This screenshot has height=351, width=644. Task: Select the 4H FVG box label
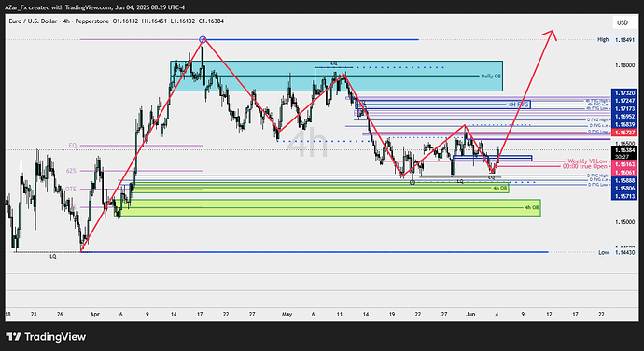pos(518,105)
